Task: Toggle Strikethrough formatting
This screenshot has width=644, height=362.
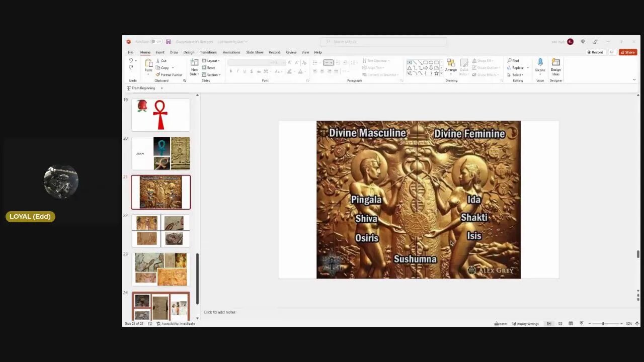Action: click(259, 71)
